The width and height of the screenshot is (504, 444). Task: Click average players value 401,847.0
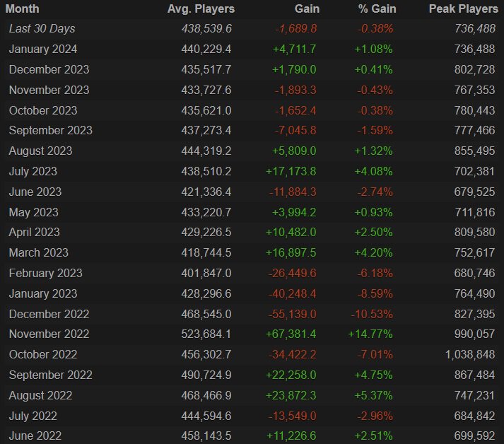click(x=206, y=274)
